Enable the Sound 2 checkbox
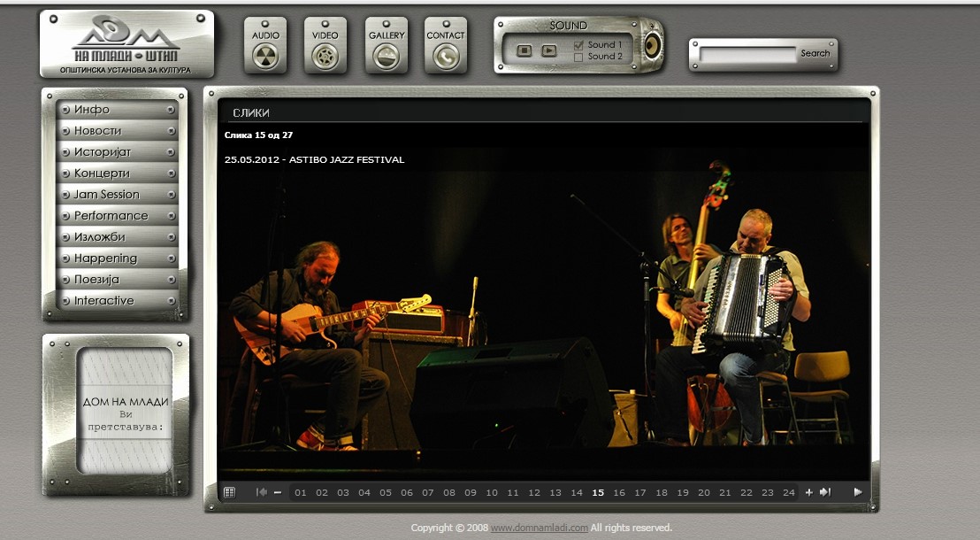 click(578, 57)
